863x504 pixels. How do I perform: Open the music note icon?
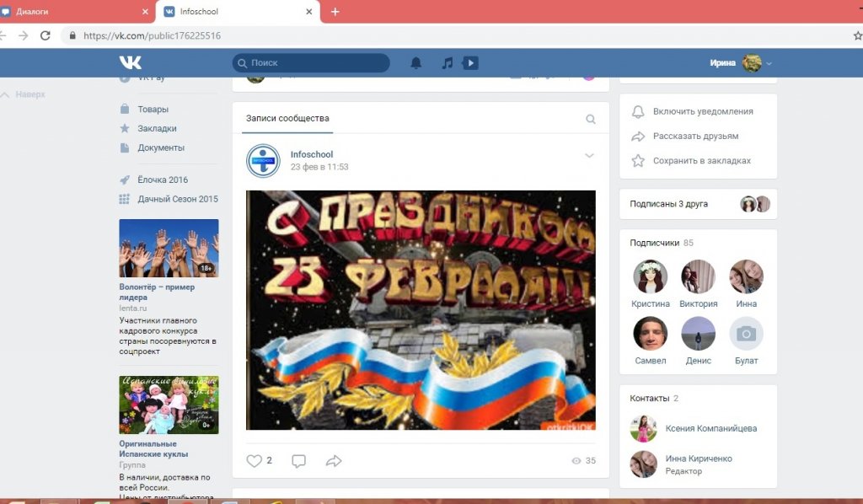tap(447, 63)
